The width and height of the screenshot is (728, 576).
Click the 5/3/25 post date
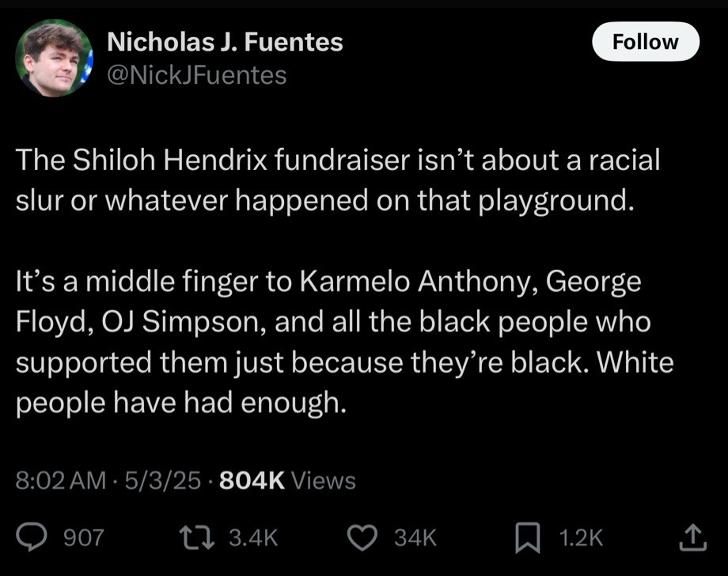[162, 480]
